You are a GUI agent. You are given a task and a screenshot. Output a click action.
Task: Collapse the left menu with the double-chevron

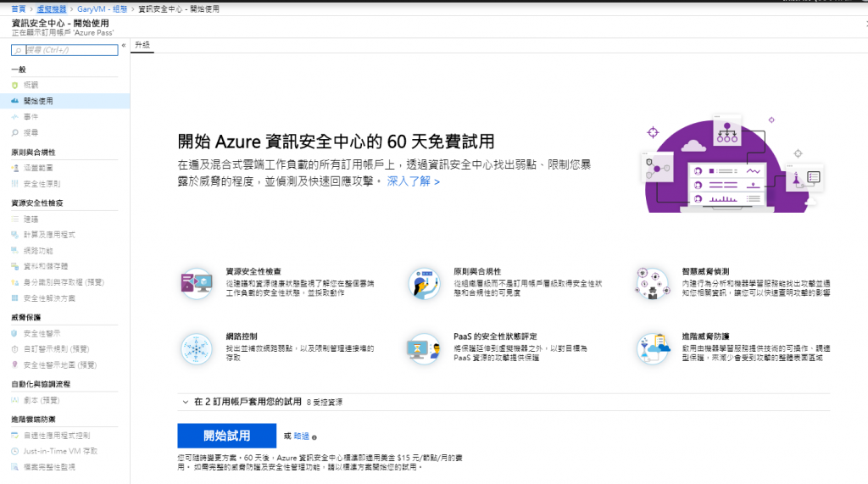[x=124, y=46]
